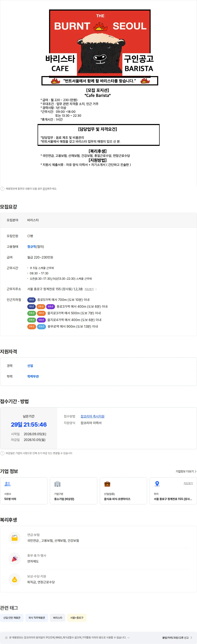Click the 기업구분 중소기업 card

point(73,491)
